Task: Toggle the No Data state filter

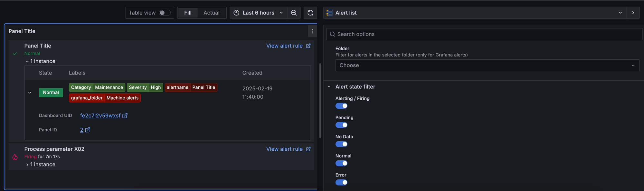Action: 341,144
